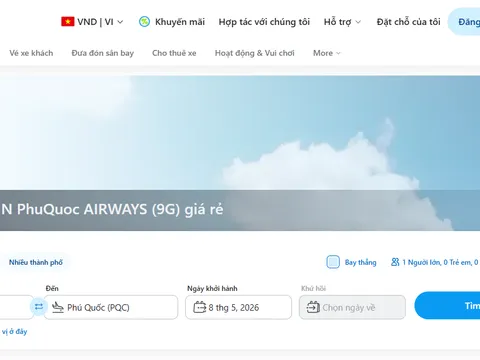The height and width of the screenshot is (360, 480).
Task: Click the Đăng login button
Action: pyautogui.click(x=464, y=22)
